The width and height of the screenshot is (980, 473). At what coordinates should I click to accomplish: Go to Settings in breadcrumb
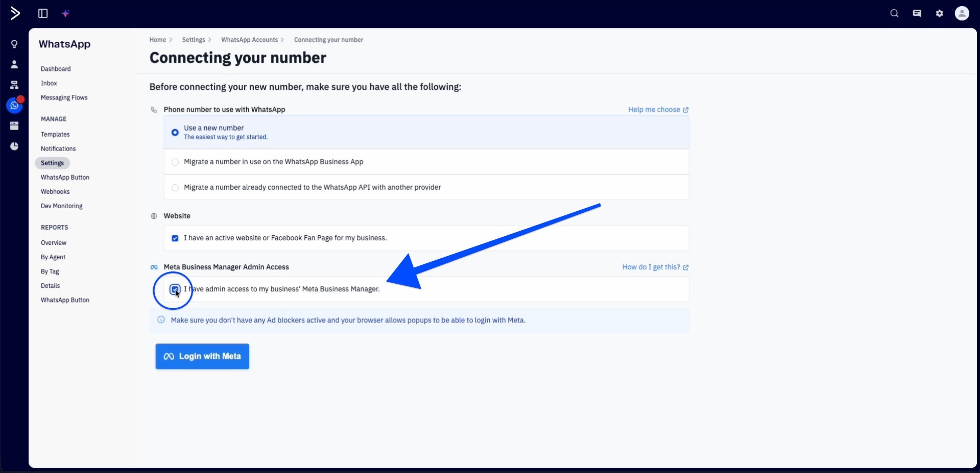194,40
